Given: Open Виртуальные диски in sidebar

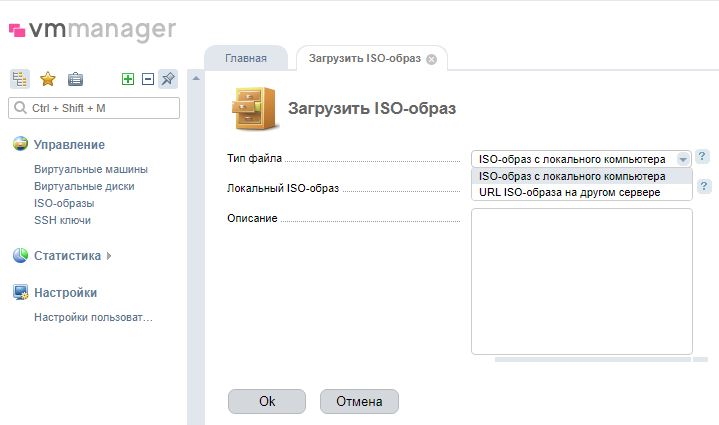Looking at the screenshot, I should pos(84,186).
